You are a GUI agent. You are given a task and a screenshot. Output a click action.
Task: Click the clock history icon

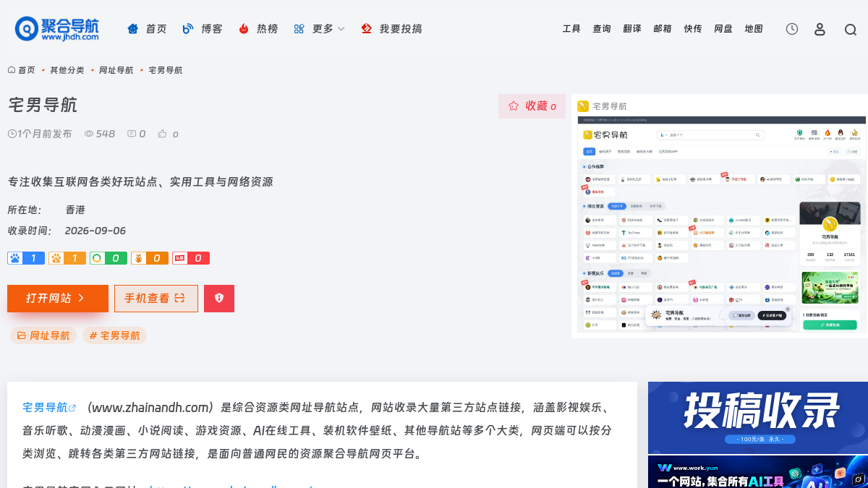point(792,29)
